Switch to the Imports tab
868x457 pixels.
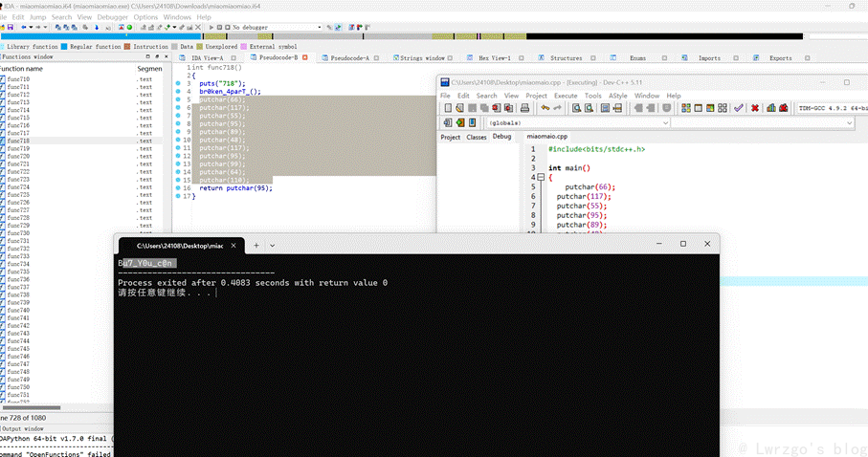709,57
